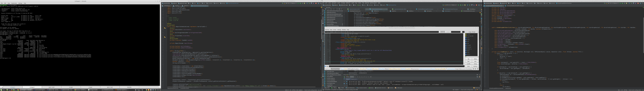Open IntelliJ Refactor menu
Viewport: 644px width, 91px height.
(348, 3)
